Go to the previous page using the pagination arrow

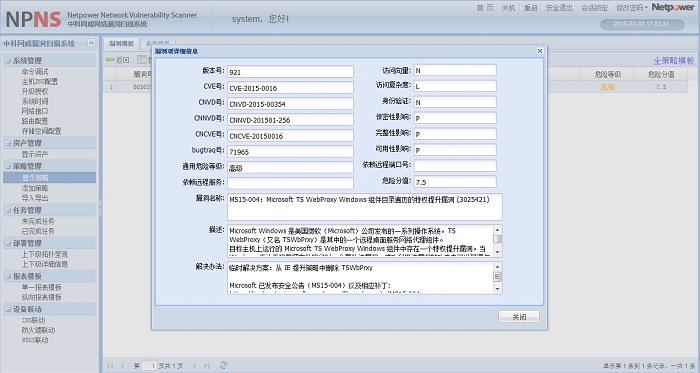[122, 365]
